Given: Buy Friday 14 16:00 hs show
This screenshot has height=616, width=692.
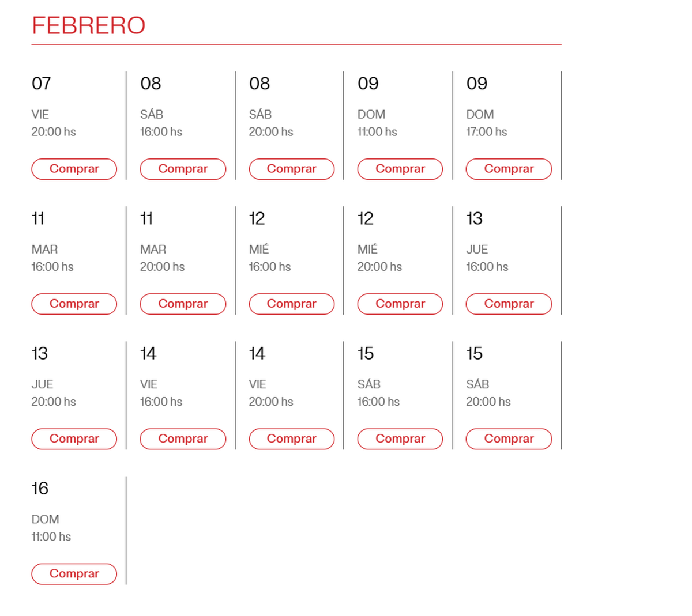Looking at the screenshot, I should [183, 439].
